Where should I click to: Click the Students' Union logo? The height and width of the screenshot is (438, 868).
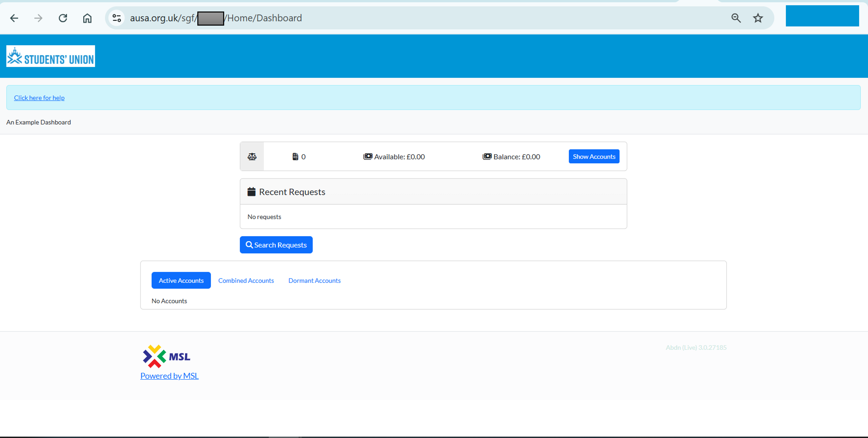tap(51, 56)
